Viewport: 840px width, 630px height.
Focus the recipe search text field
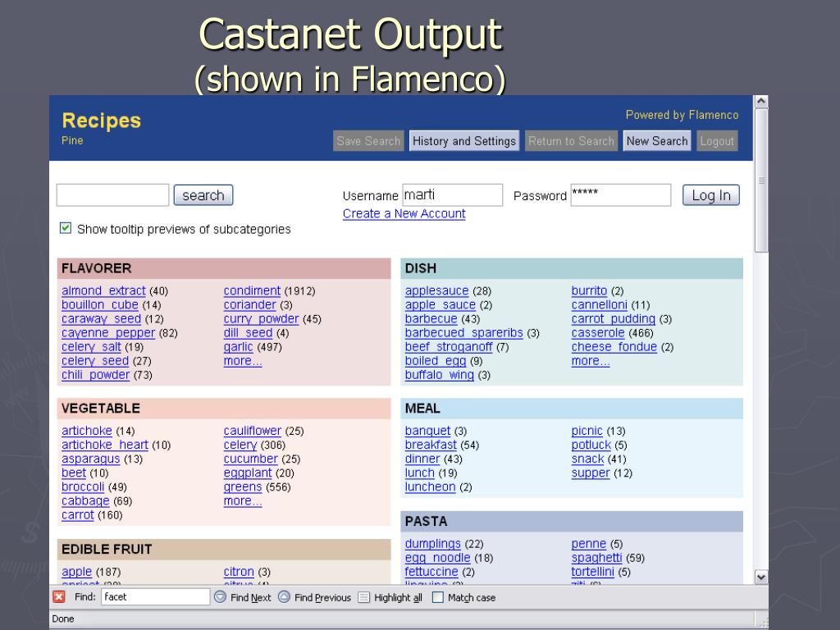click(112, 195)
